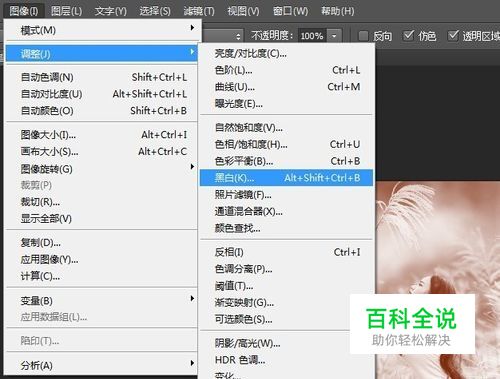Open the 图像(I) menu in menu bar
The width and height of the screenshot is (500, 379).
23,11
